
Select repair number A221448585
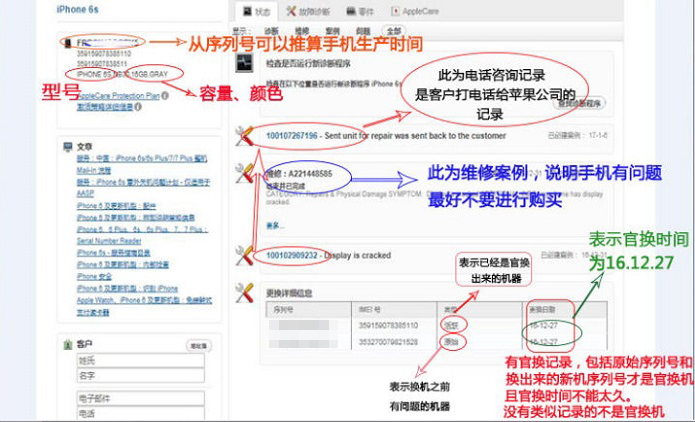(x=310, y=173)
